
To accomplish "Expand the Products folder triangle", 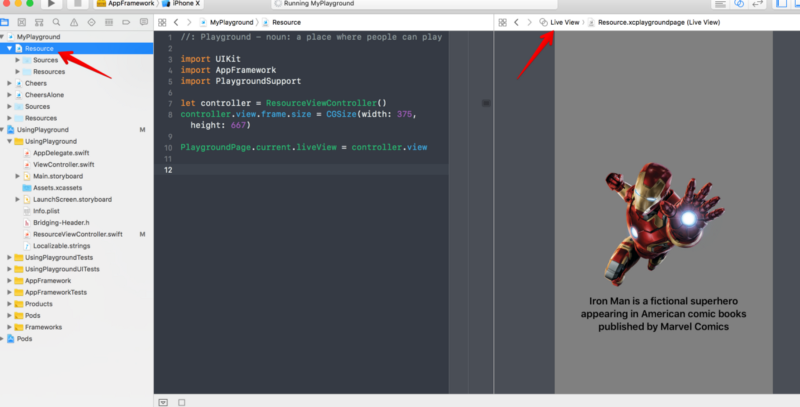I will click(10, 304).
